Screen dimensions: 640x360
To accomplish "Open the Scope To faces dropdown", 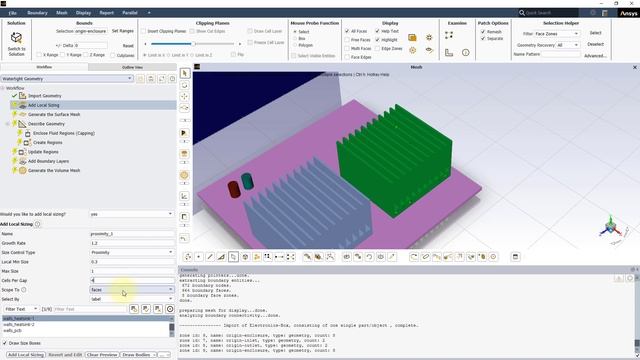I will (132, 290).
